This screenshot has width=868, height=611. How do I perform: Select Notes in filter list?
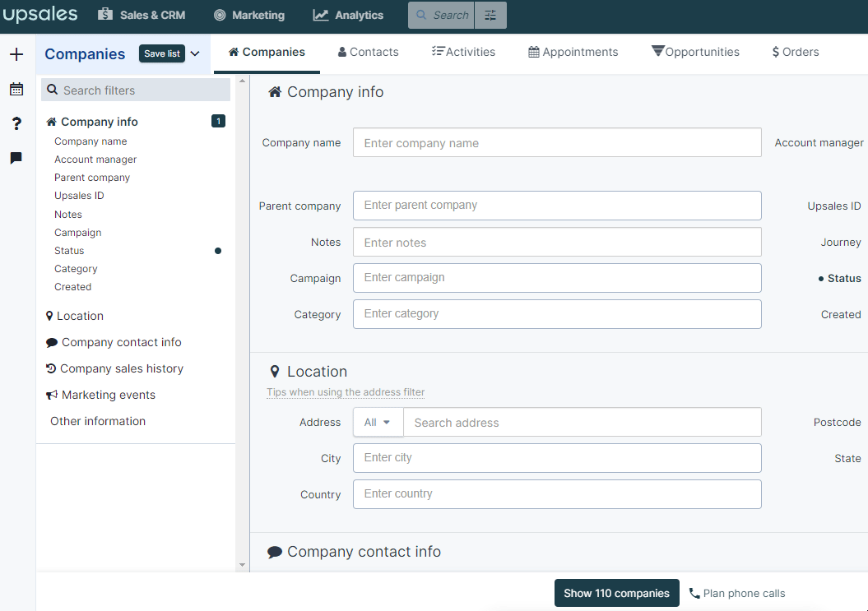tap(68, 214)
